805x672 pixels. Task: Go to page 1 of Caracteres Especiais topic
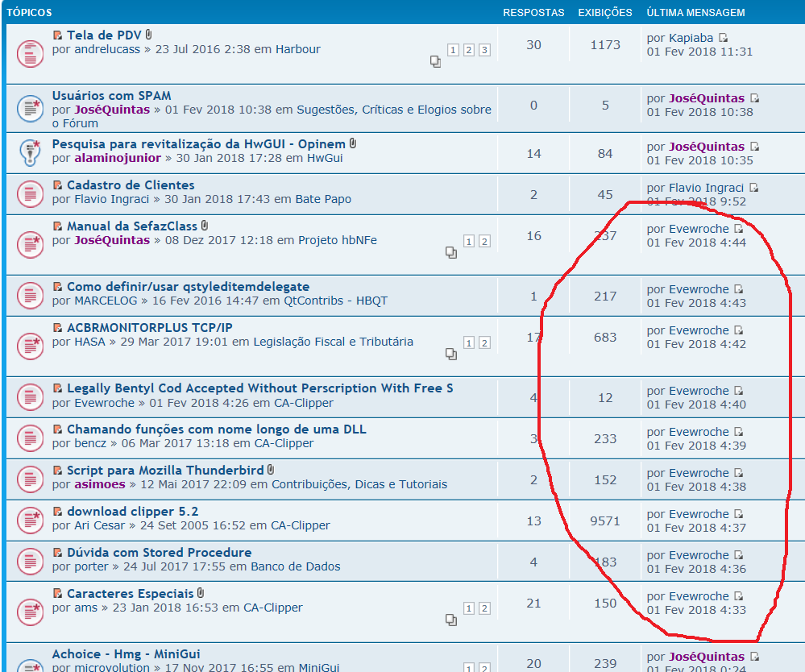click(469, 608)
